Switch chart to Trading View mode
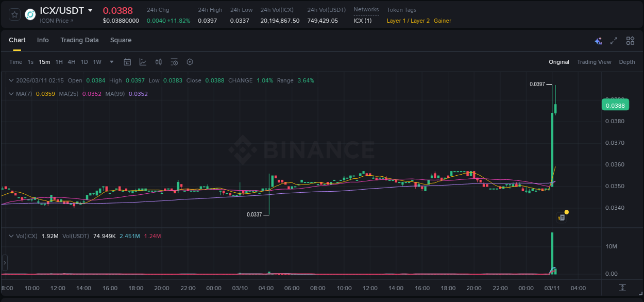This screenshot has width=644, height=302. tap(594, 62)
